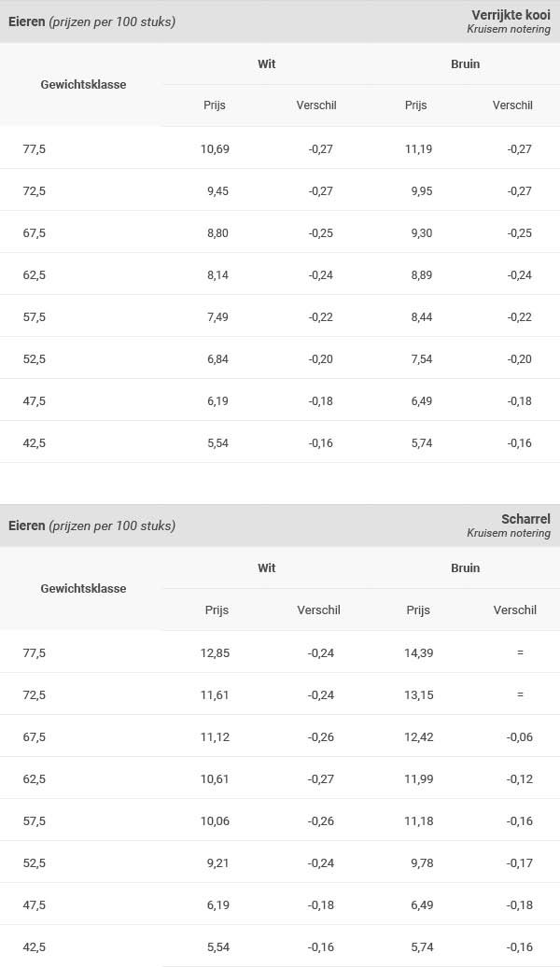The image size is (560, 967).
Task: Select the 13,15 brown price cell
Action: [418, 694]
